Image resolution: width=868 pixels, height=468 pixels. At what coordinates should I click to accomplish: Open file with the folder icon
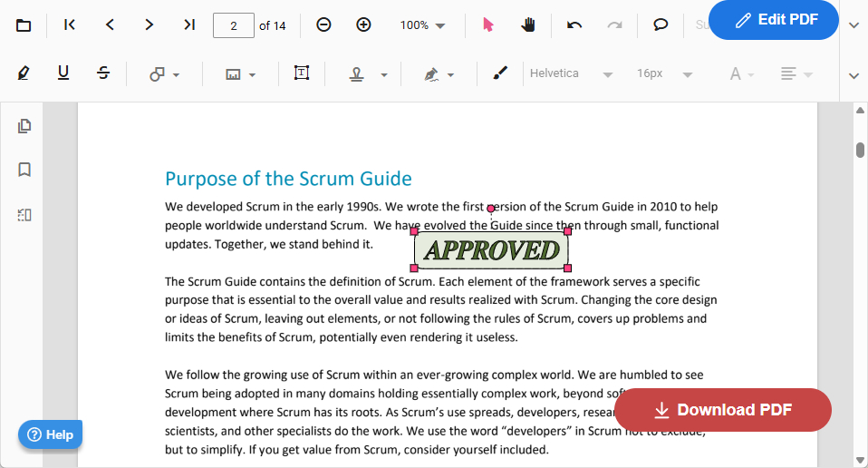coord(24,25)
